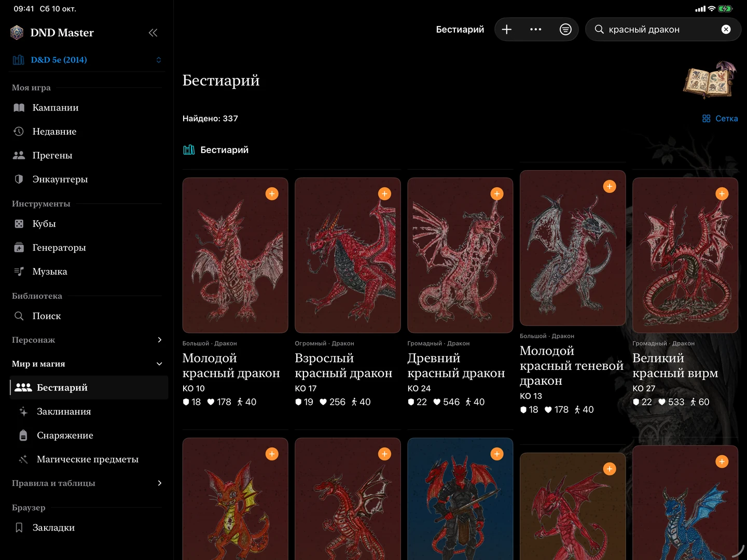The height and width of the screenshot is (560, 747).
Task: Tap the Wi-Fi indicator in the status bar
Action: [712, 9]
